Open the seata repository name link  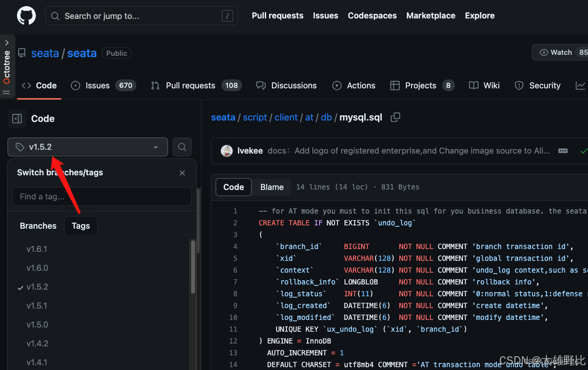coord(82,53)
